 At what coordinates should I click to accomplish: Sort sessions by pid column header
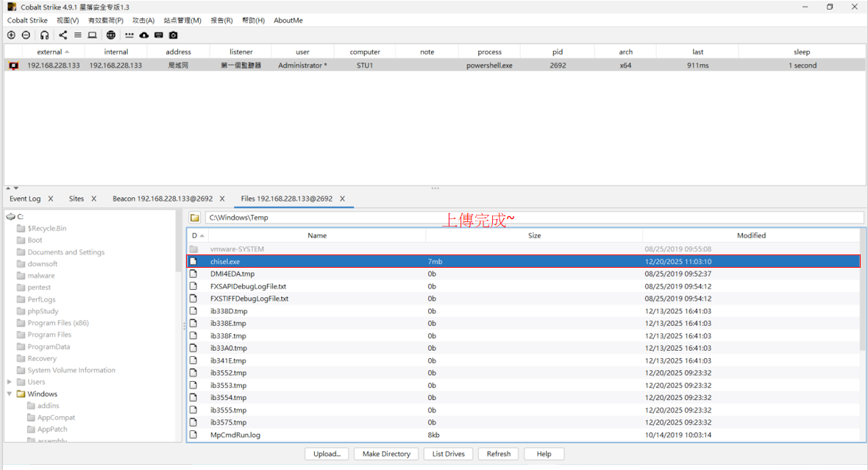[558, 52]
